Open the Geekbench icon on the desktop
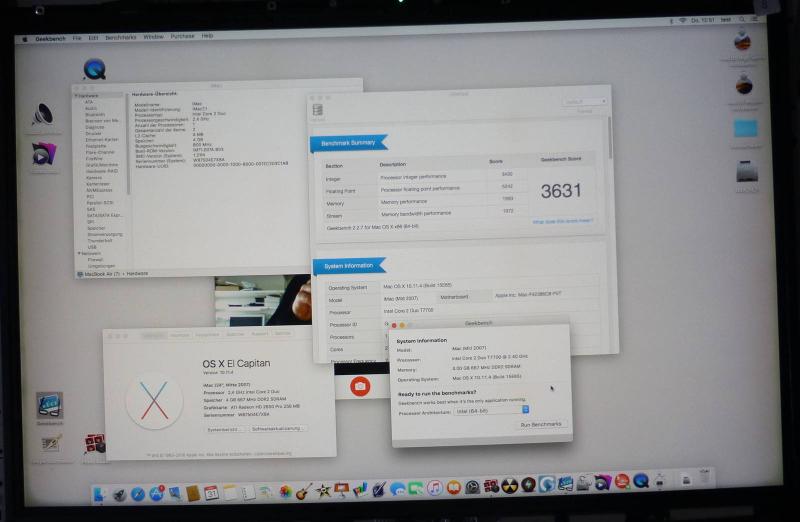This screenshot has height=522, width=800. point(49,405)
